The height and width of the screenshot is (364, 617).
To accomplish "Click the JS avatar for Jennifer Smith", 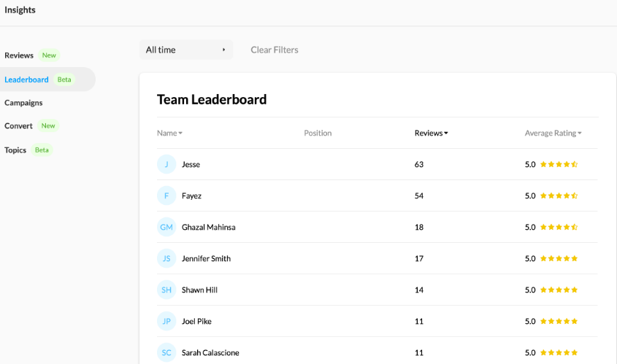I will pos(166,259).
